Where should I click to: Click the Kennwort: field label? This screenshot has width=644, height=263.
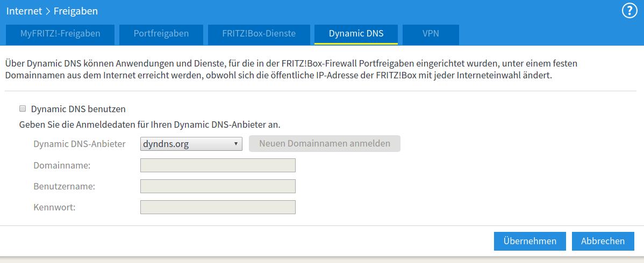(x=54, y=207)
